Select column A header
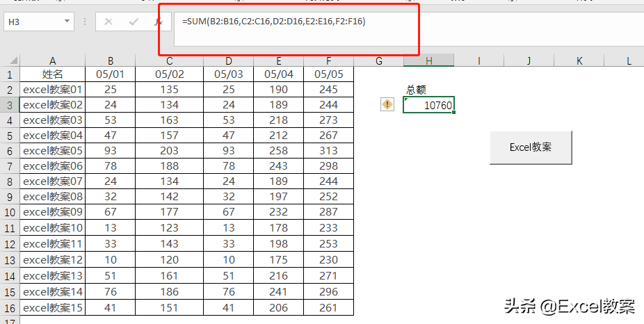 (x=53, y=60)
